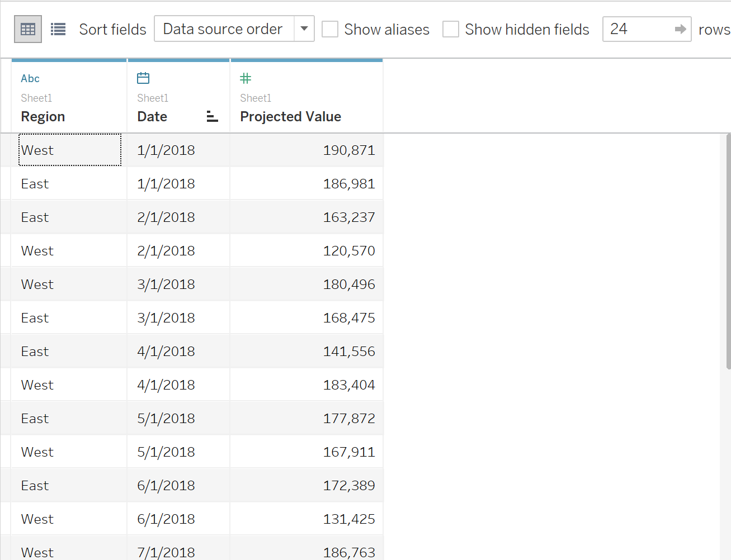Select the West cell in first row
This screenshot has height=560, width=731.
tap(70, 150)
